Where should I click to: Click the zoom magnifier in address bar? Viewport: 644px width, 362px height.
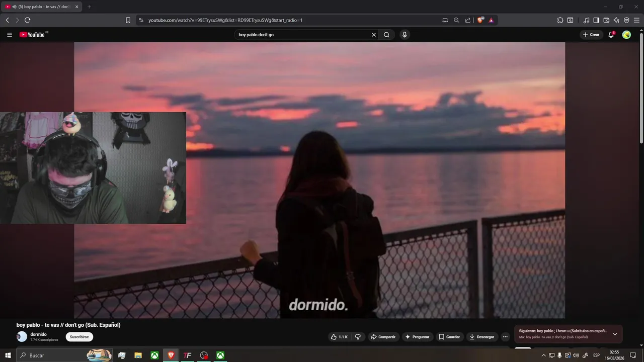pyautogui.click(x=456, y=20)
